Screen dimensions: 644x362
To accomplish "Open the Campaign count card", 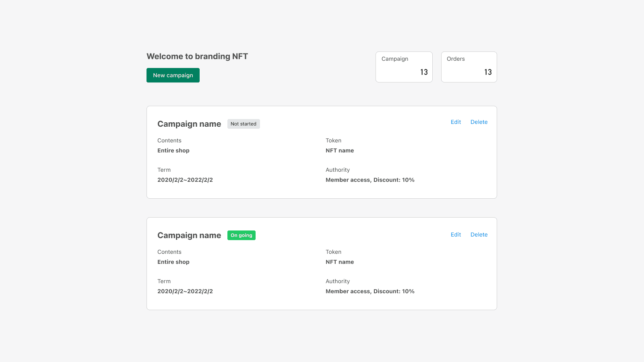I will pos(404,67).
